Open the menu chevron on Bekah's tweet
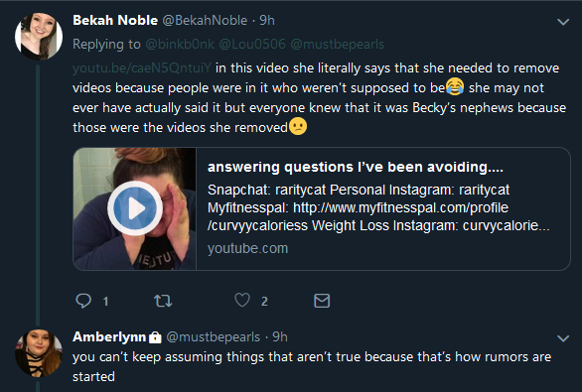Viewport: 582px width, 392px height. coord(563,22)
